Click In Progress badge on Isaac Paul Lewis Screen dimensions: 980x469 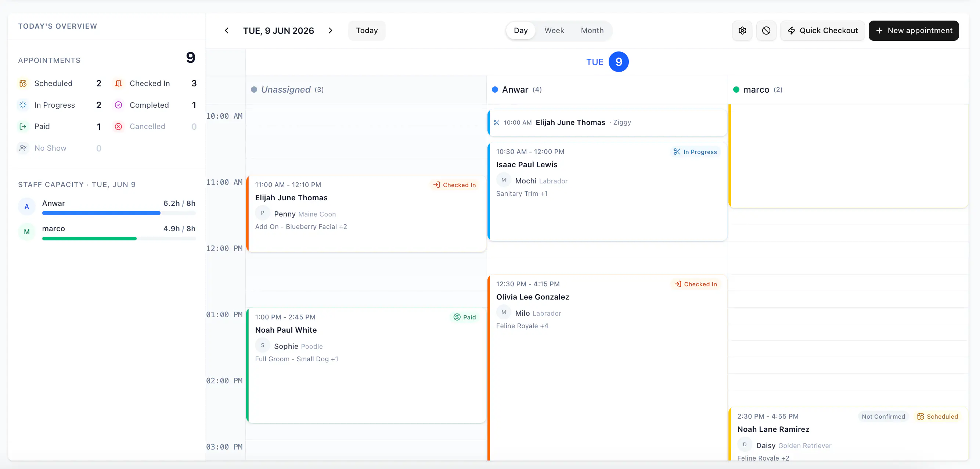695,152
